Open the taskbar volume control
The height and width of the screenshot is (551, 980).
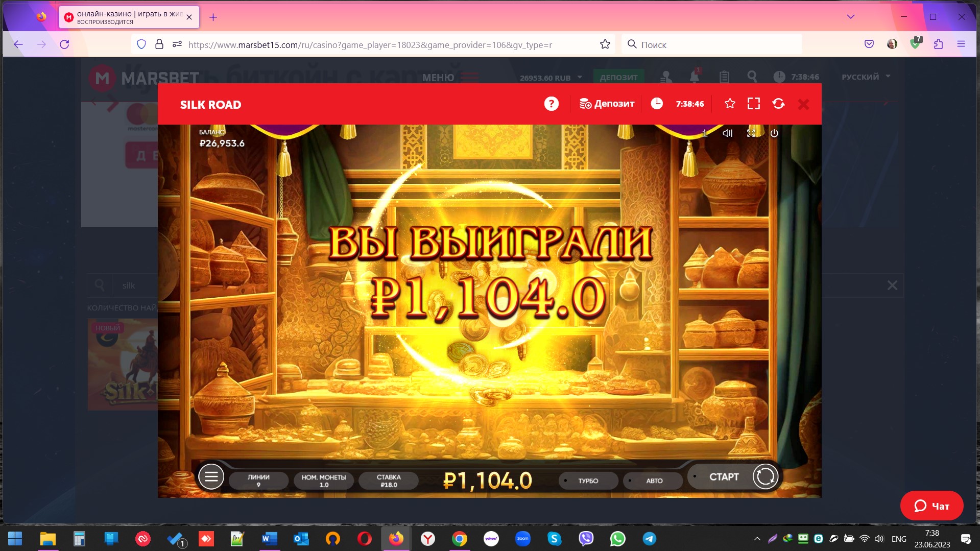coord(879,539)
